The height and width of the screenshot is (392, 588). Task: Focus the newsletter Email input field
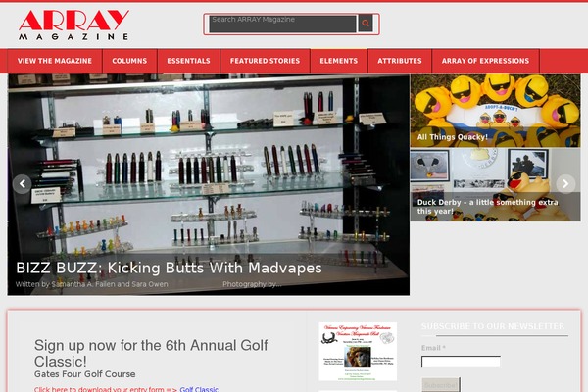point(461,362)
